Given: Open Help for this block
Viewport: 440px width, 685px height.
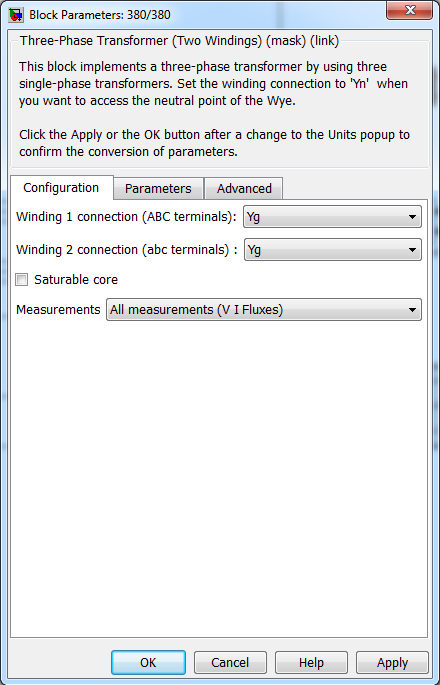Looking at the screenshot, I should pos(311,663).
